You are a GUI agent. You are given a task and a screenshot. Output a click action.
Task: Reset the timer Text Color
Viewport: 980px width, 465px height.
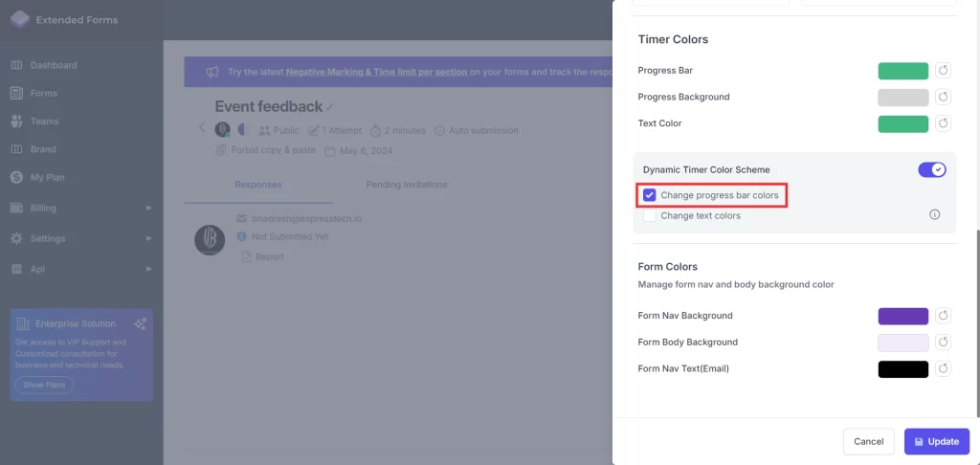943,123
